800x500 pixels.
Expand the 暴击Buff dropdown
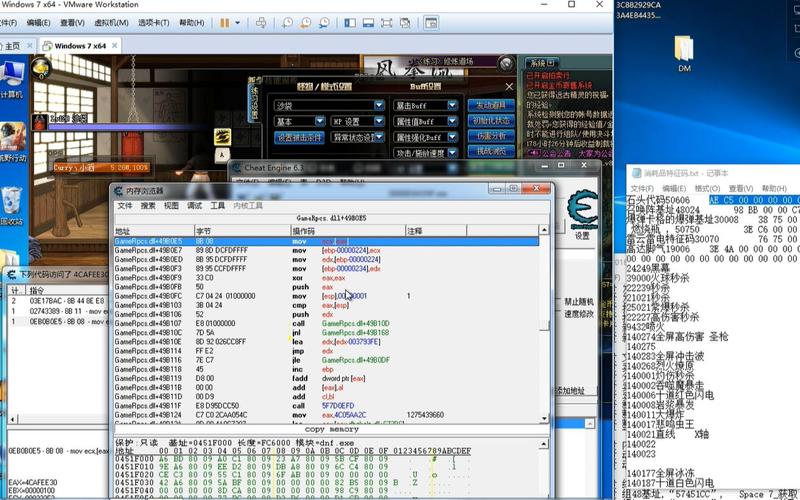[x=452, y=105]
